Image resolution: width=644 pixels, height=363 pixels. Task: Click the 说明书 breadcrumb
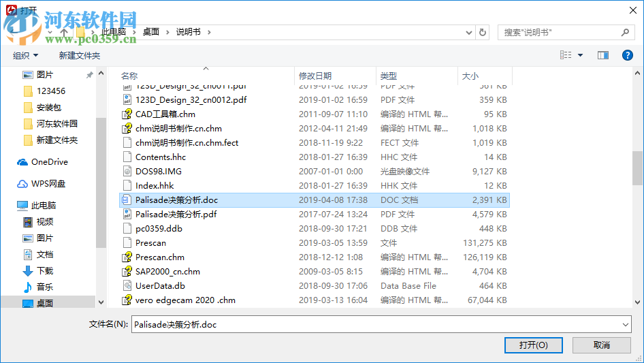click(x=188, y=31)
